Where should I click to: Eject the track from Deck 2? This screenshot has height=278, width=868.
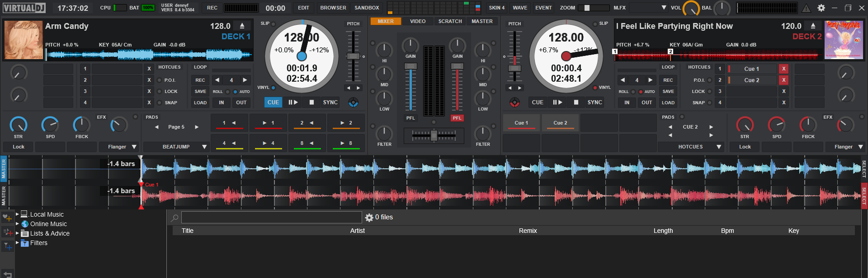(813, 26)
